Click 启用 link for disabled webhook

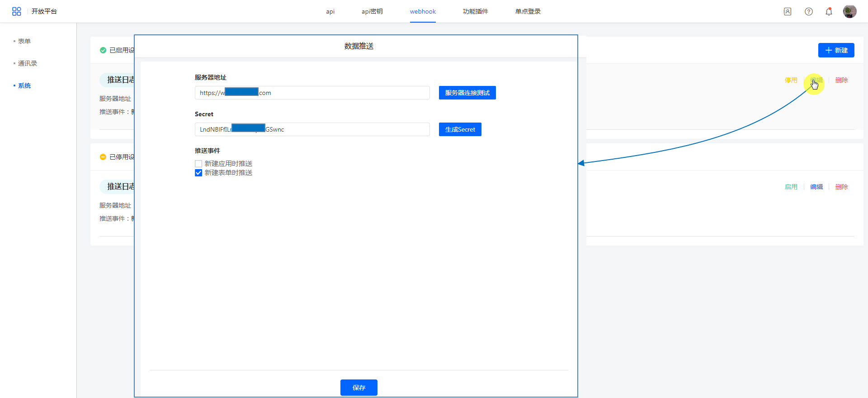pyautogui.click(x=791, y=187)
